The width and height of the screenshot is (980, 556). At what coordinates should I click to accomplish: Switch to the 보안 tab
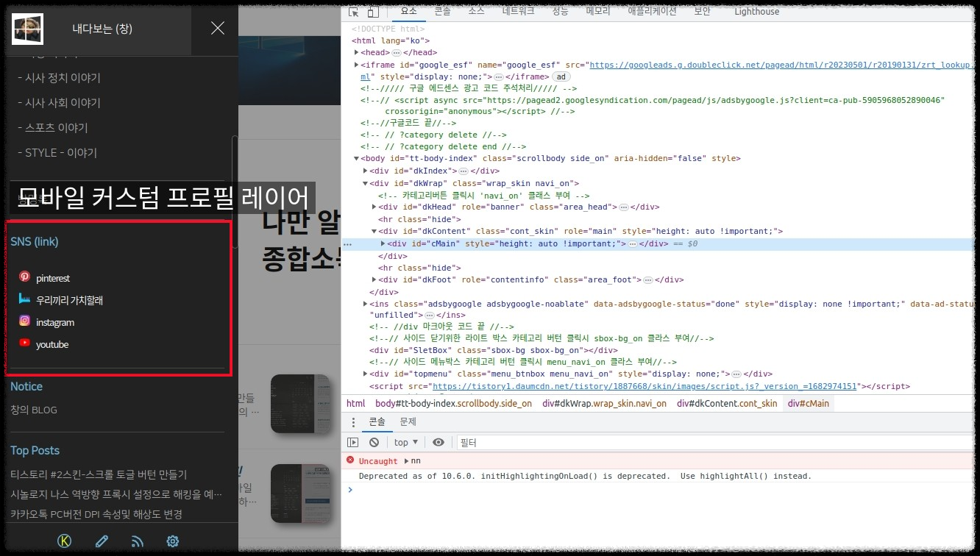(x=702, y=11)
